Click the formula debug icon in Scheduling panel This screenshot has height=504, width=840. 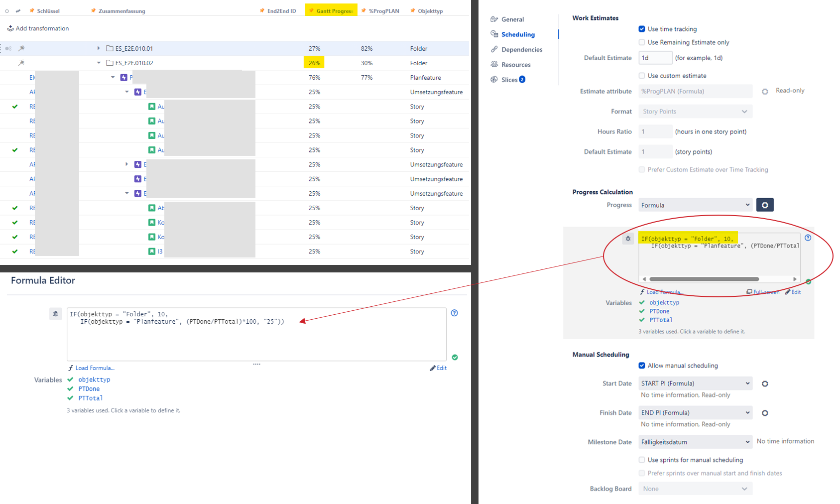pos(628,239)
